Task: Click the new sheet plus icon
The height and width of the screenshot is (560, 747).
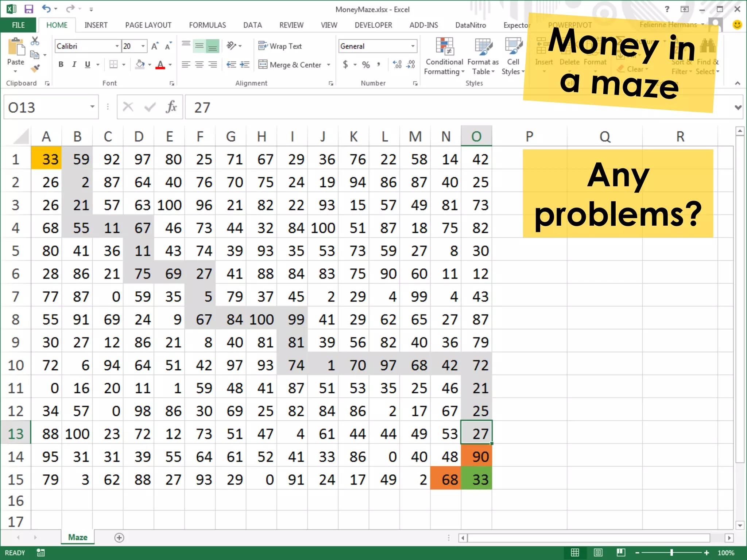Action: tap(119, 537)
